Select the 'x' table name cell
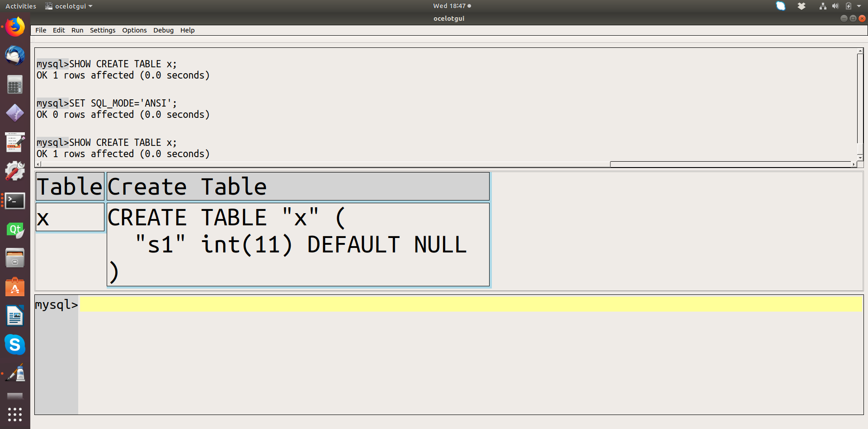868x429 pixels. point(70,217)
